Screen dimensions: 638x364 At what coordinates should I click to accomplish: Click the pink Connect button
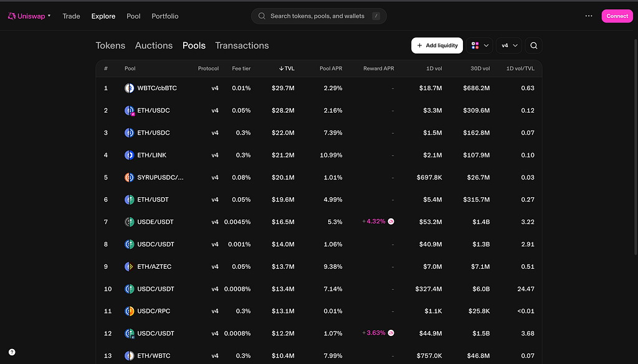[617, 16]
